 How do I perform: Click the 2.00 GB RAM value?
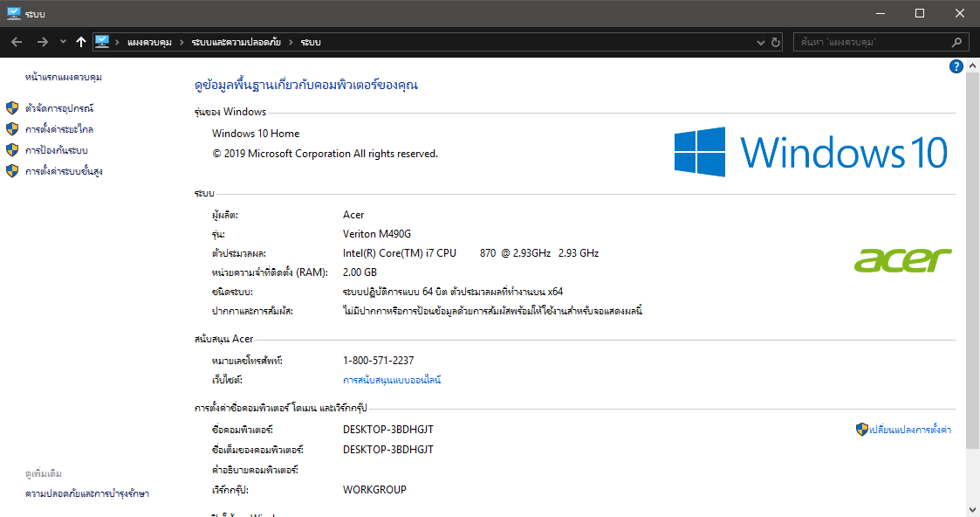pyautogui.click(x=360, y=272)
